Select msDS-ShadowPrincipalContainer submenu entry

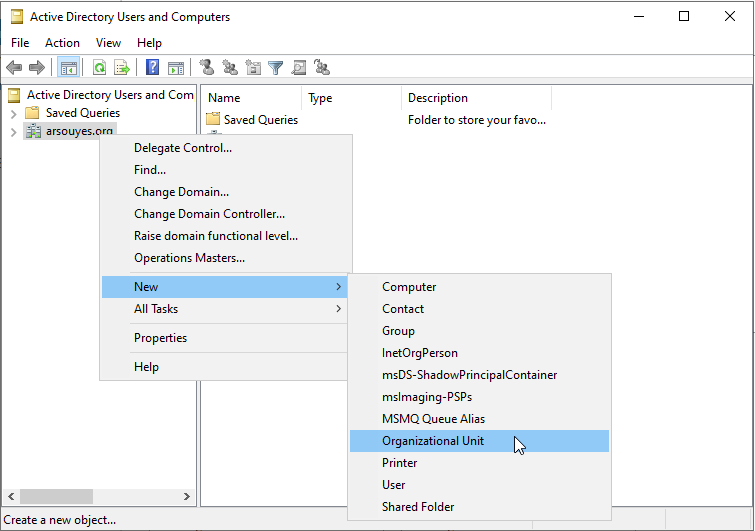[x=479, y=375]
